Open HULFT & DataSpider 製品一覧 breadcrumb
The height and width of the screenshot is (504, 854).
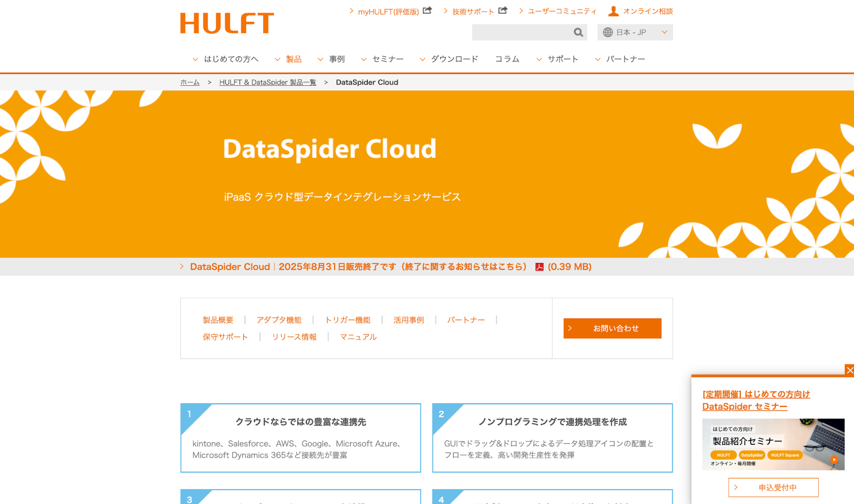tap(267, 83)
